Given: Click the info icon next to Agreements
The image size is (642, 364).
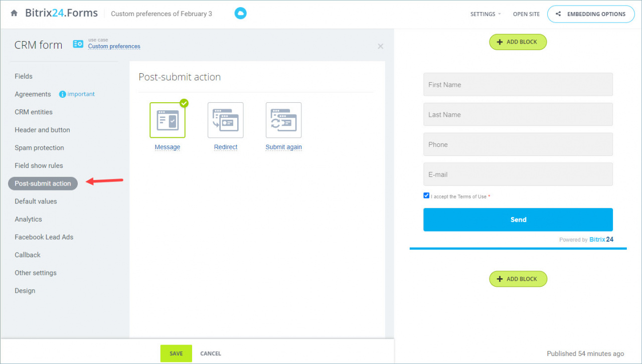Looking at the screenshot, I should (x=63, y=94).
